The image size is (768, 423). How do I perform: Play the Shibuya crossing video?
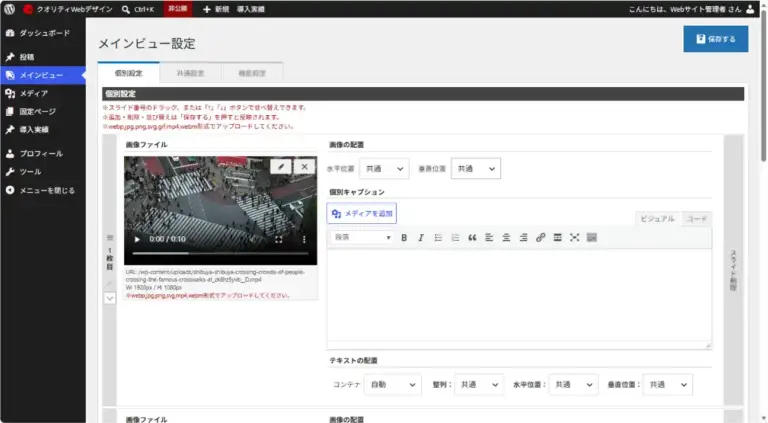click(137, 239)
